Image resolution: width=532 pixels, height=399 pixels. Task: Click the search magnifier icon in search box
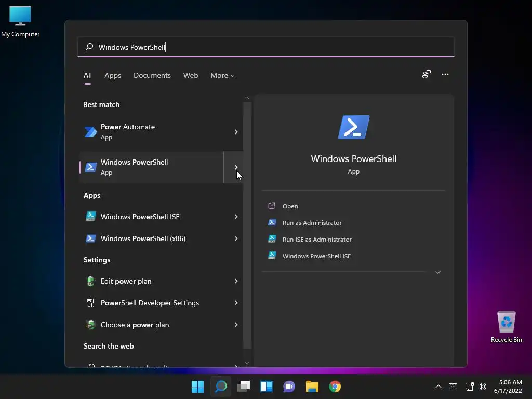coord(89,47)
